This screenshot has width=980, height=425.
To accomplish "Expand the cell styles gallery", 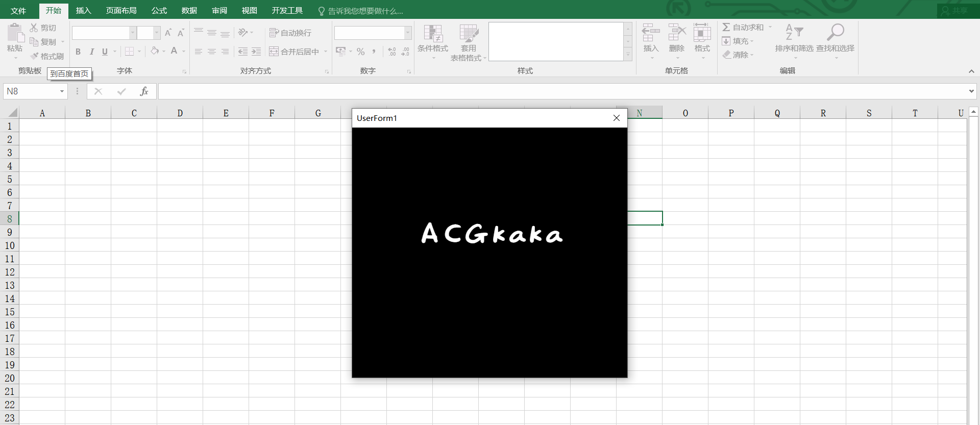I will point(628,55).
